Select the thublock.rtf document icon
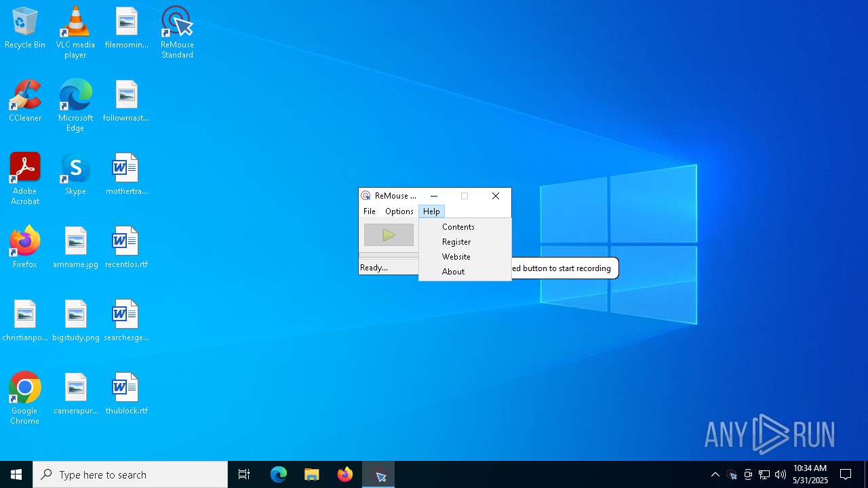The image size is (868, 488). point(127,394)
